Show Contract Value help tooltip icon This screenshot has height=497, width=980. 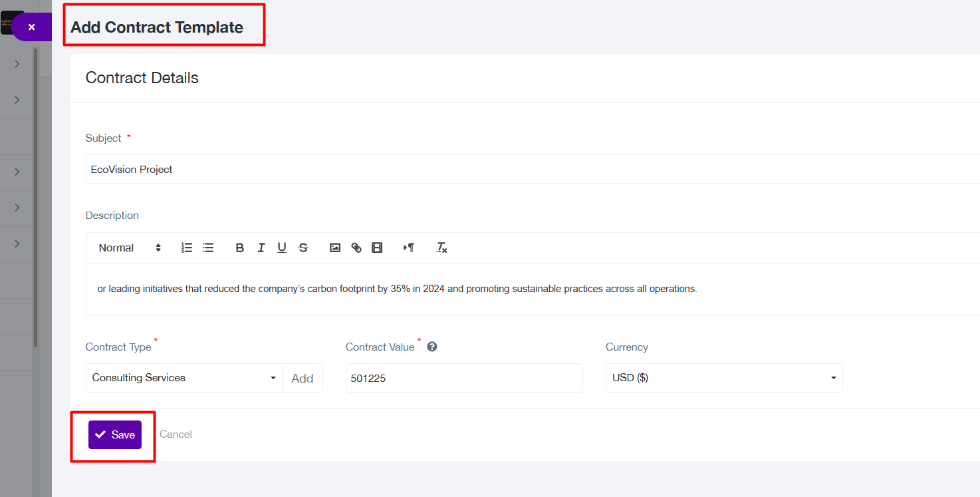tap(432, 347)
